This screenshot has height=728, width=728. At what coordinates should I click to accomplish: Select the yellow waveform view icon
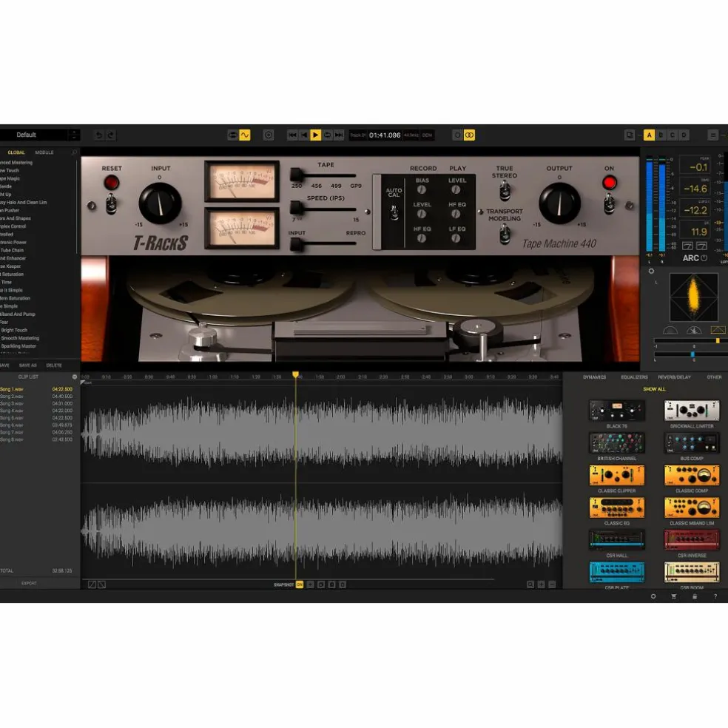pos(245,135)
